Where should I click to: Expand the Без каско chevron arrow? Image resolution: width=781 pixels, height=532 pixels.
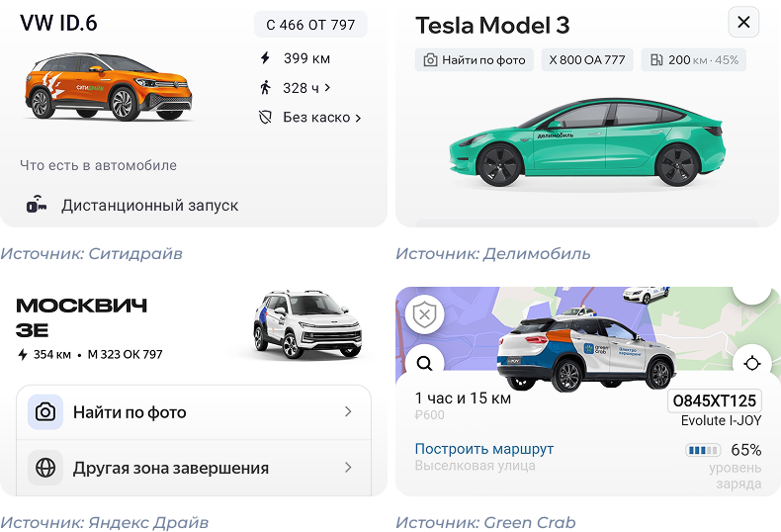tap(358, 117)
